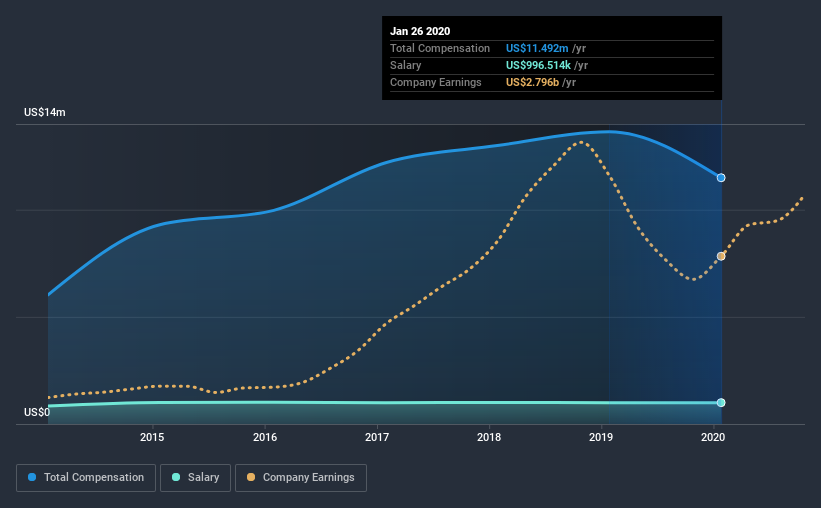Image resolution: width=821 pixels, height=508 pixels.
Task: Click the Company Earnings label in tooltip
Action: [x=436, y=82]
